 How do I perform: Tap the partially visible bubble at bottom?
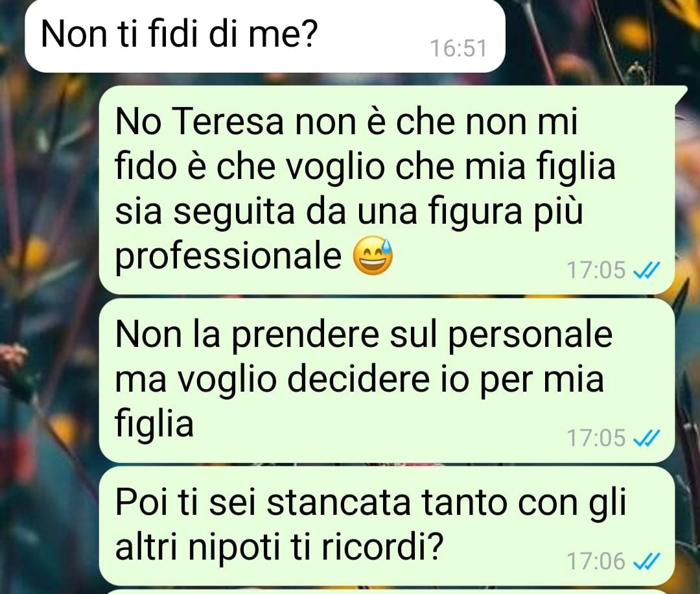point(386,592)
